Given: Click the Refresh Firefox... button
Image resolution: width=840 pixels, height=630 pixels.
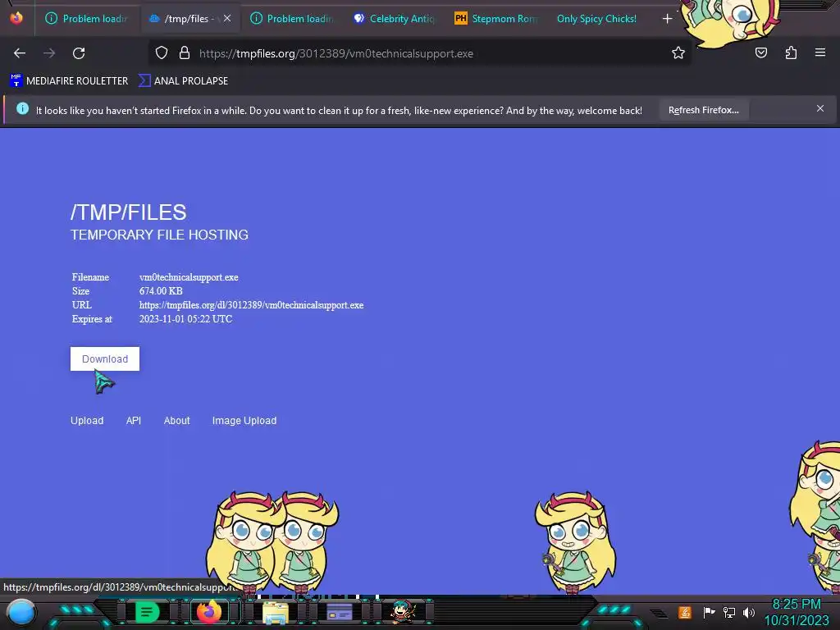Looking at the screenshot, I should coord(703,110).
